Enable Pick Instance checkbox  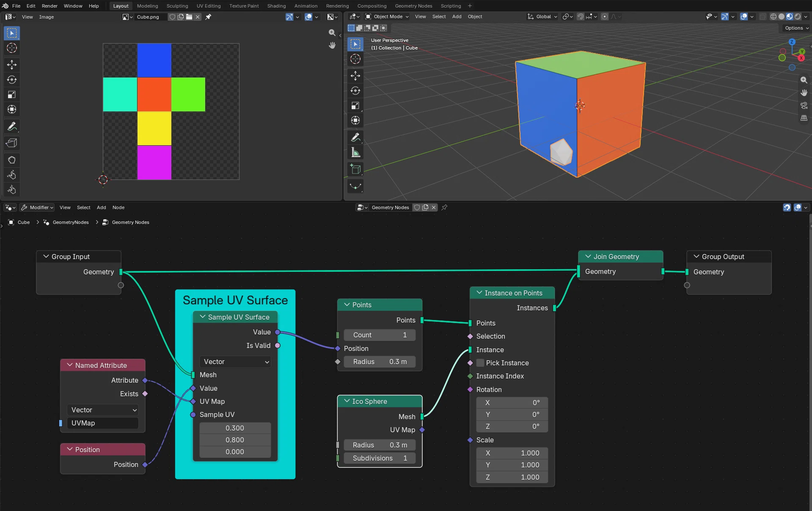click(x=480, y=363)
